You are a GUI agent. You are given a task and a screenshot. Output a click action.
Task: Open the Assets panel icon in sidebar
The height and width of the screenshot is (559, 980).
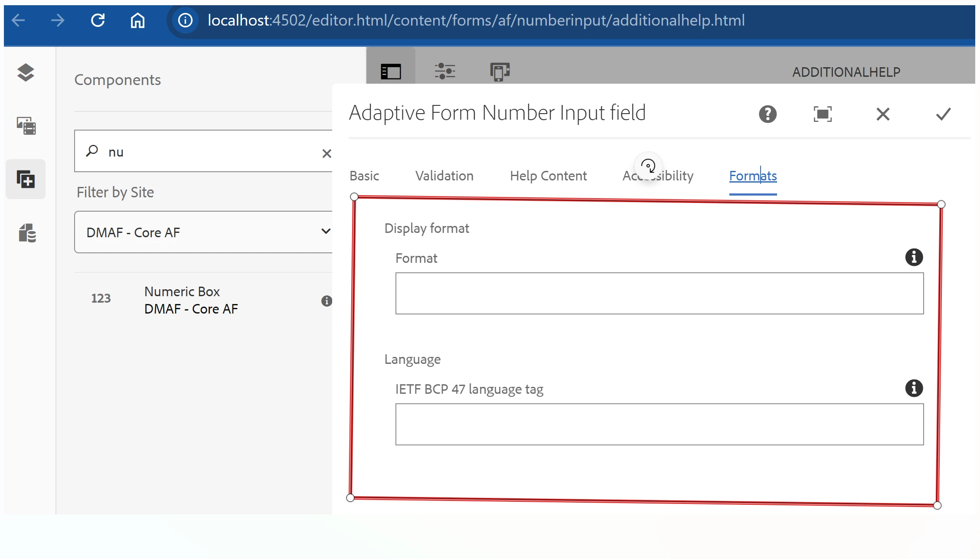tap(26, 126)
